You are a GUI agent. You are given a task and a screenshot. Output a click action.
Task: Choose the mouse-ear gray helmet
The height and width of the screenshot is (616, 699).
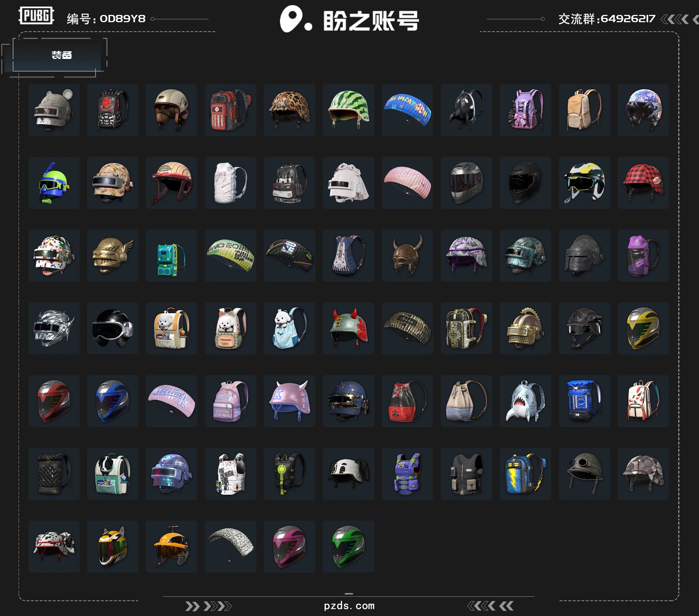point(54,110)
